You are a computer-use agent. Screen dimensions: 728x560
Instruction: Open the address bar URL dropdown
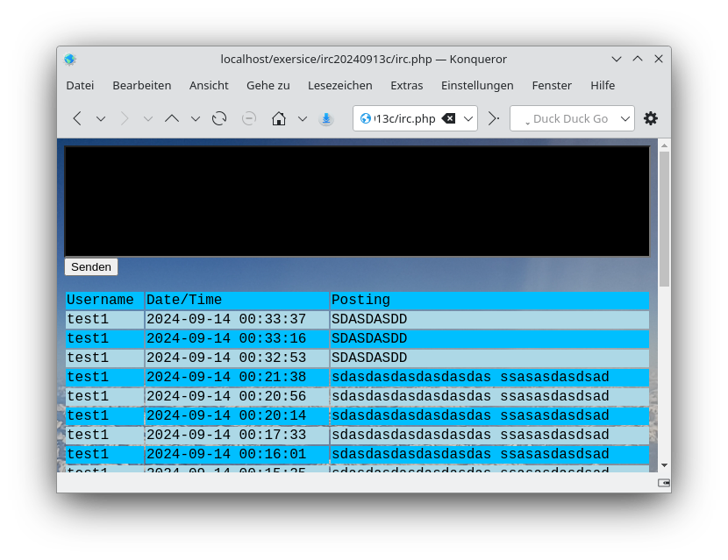467,118
